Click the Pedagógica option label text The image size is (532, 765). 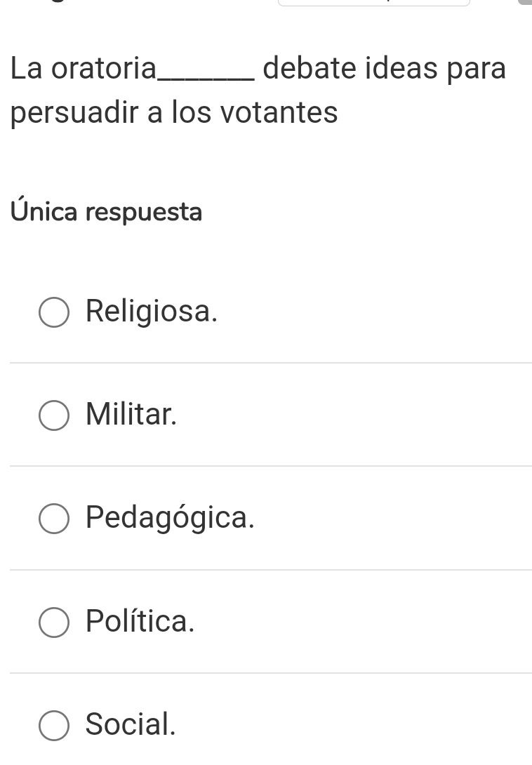coord(170,518)
